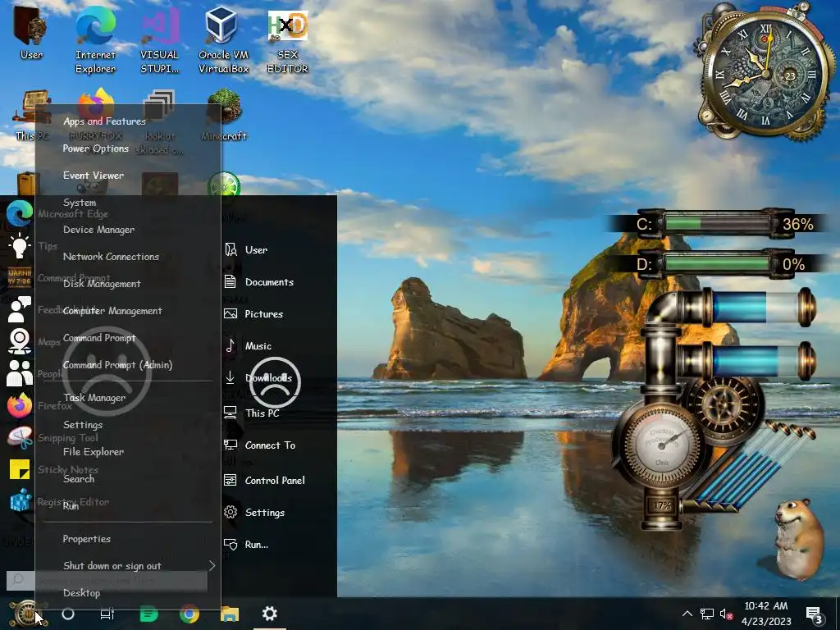The width and height of the screenshot is (840, 630).
Task: Open the notification center icon
Action: (x=815, y=615)
